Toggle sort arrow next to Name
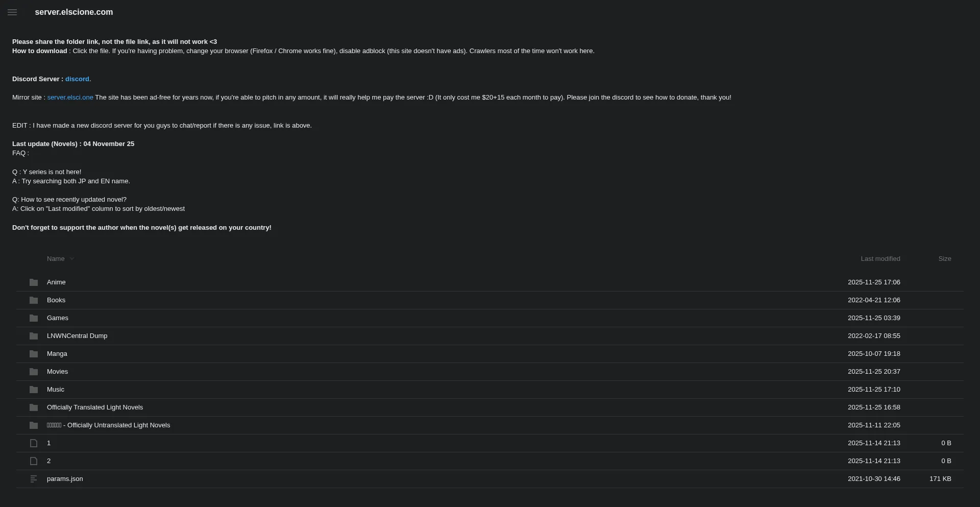This screenshot has width=980, height=507. coord(72,259)
